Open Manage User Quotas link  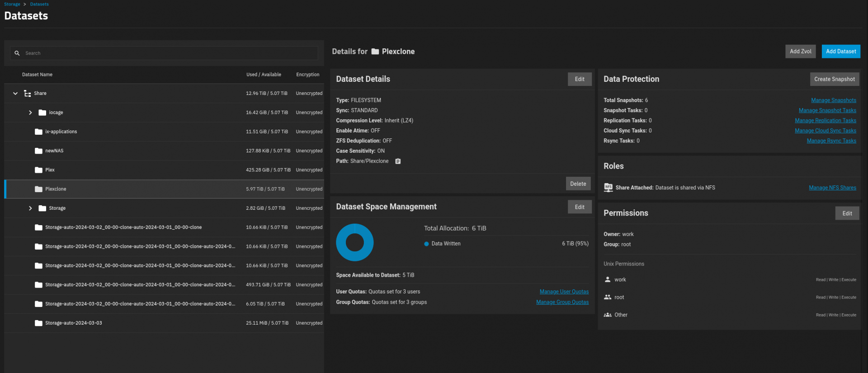tap(564, 292)
